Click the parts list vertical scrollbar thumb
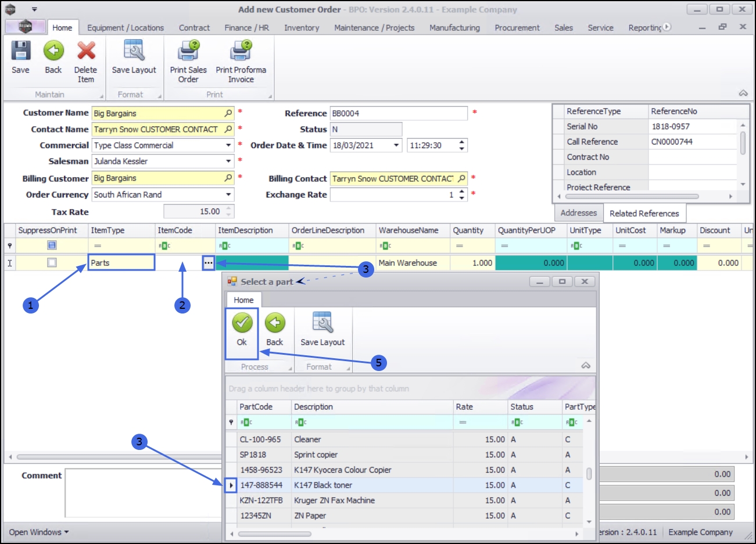Screen dimensions: 756x544 [x=589, y=474]
